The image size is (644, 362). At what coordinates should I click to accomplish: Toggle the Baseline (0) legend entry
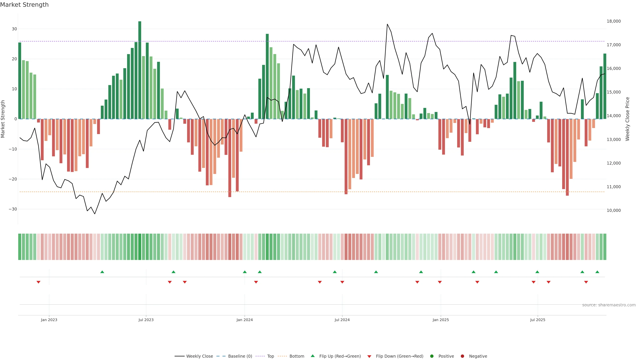click(x=240, y=356)
